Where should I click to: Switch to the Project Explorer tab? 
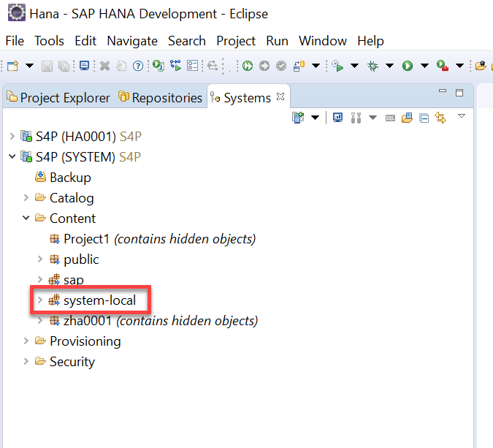(x=58, y=97)
